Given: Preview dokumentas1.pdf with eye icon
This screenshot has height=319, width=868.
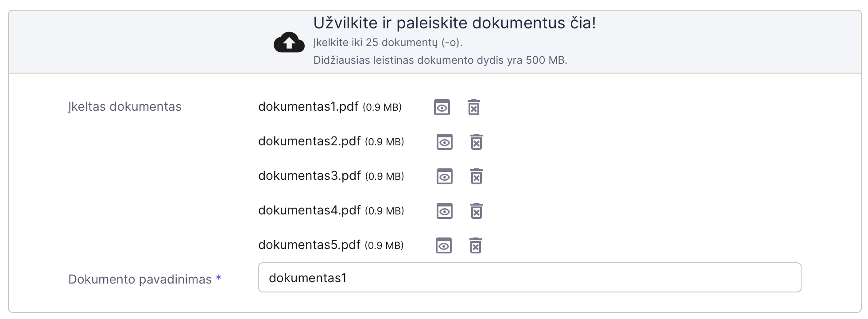Looking at the screenshot, I should click(442, 107).
